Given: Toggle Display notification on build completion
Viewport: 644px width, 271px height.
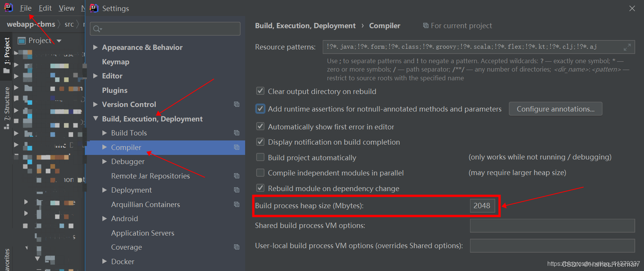Looking at the screenshot, I should (260, 142).
